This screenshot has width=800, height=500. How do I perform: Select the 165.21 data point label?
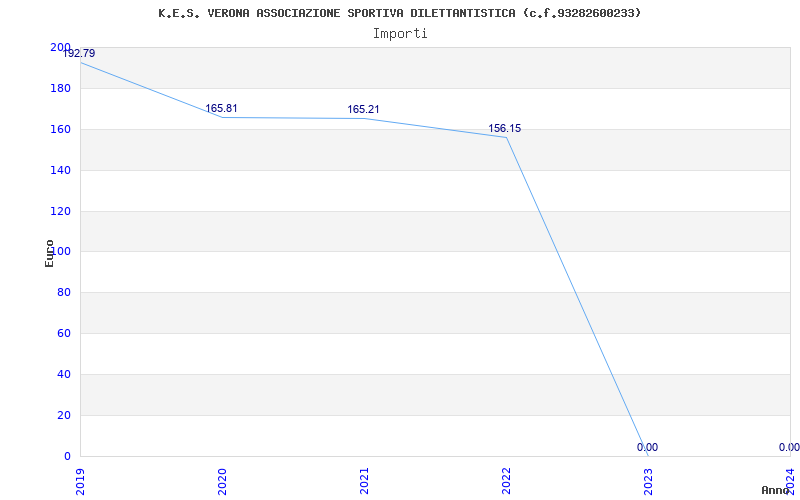coord(363,109)
